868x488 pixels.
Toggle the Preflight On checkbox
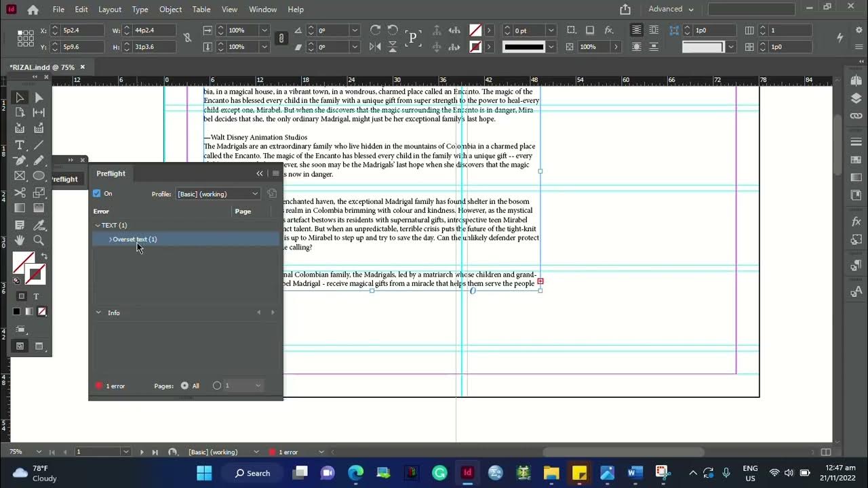pos(96,194)
